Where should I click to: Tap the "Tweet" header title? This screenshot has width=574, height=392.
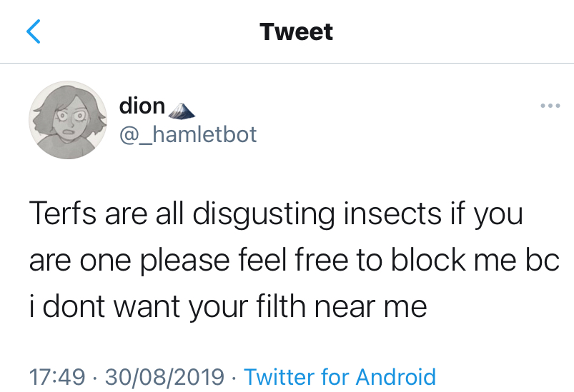point(296,31)
